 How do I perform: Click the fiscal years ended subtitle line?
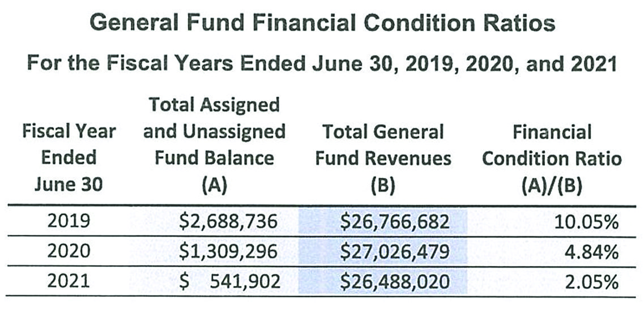tap(322, 63)
